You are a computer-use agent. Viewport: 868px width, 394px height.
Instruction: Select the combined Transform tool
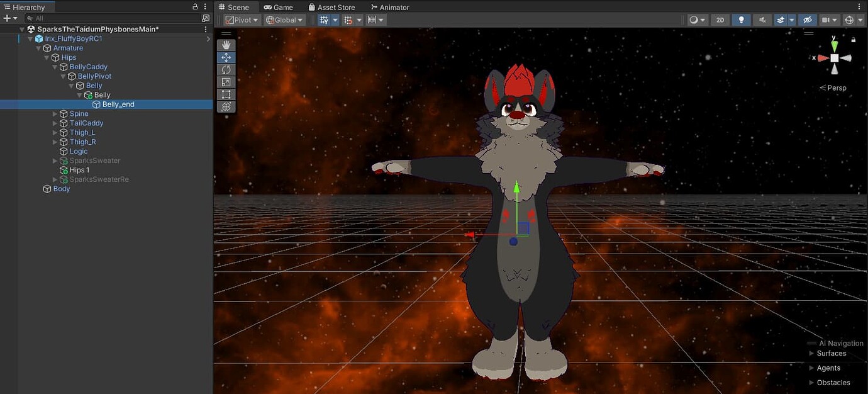pos(226,106)
